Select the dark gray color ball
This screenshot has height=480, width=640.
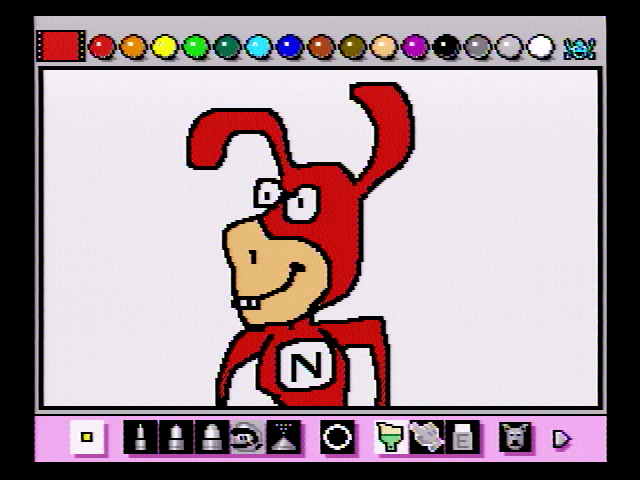click(x=478, y=46)
